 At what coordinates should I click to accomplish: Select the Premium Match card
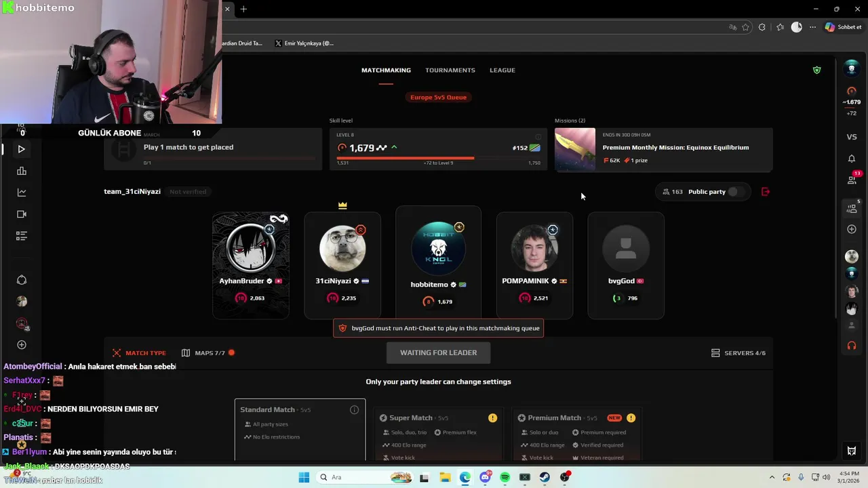click(576, 434)
